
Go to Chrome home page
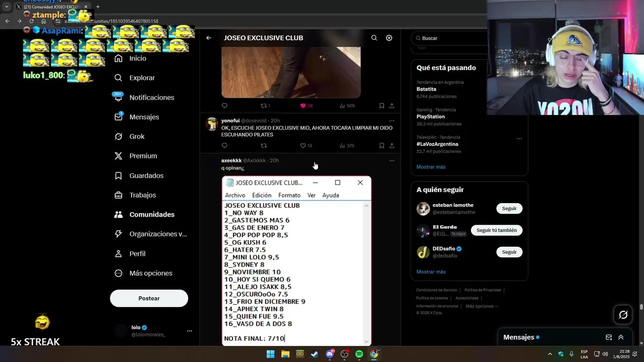point(43,21)
